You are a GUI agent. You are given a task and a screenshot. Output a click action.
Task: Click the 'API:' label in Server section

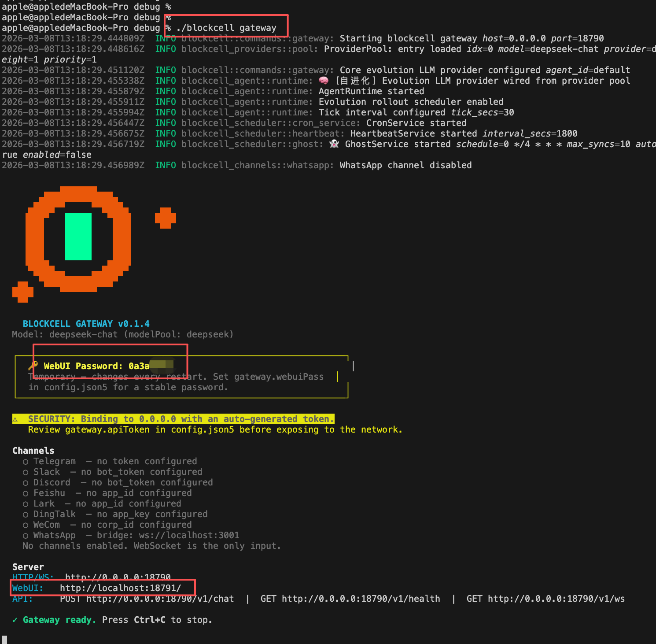(23, 599)
